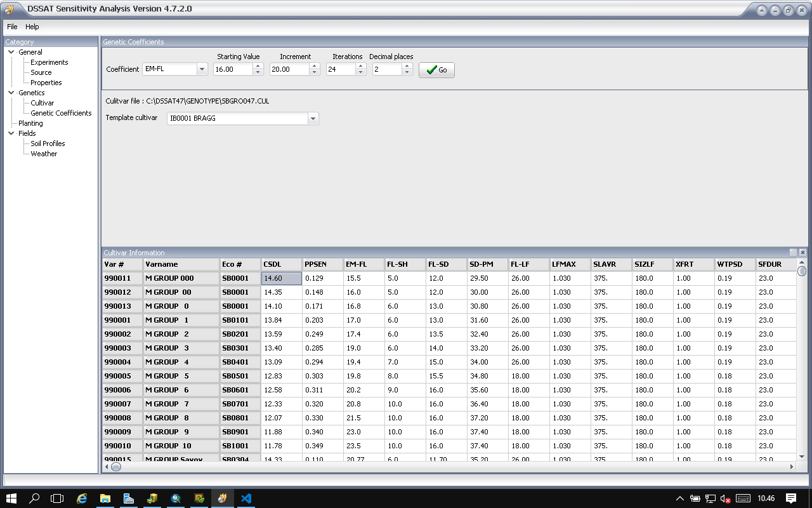Increase the Starting Value with up arrow

pos(258,66)
